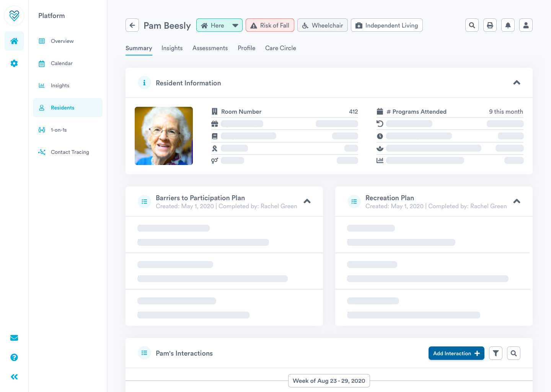The height and width of the screenshot is (392, 551).
Task: Collapse the Resident Information section
Action: (517, 83)
